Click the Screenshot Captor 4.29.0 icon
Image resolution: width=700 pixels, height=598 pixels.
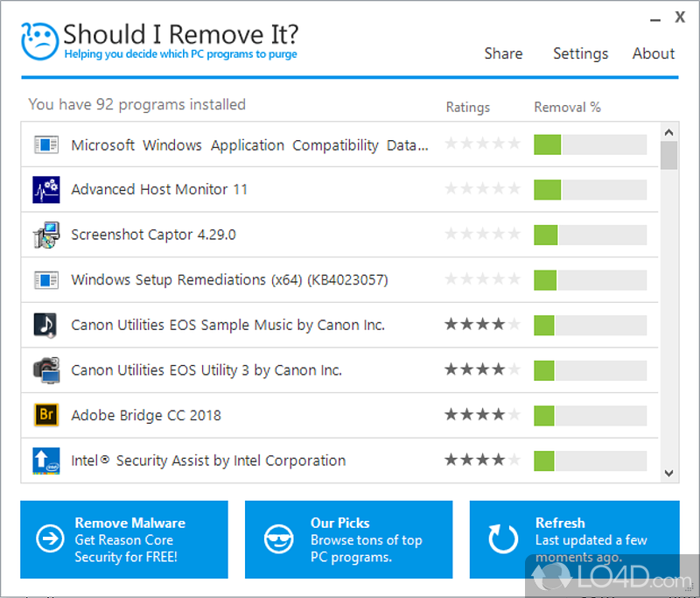click(x=46, y=235)
